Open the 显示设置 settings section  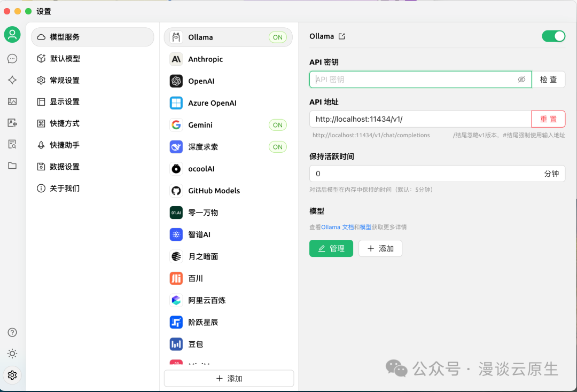[x=93, y=102]
